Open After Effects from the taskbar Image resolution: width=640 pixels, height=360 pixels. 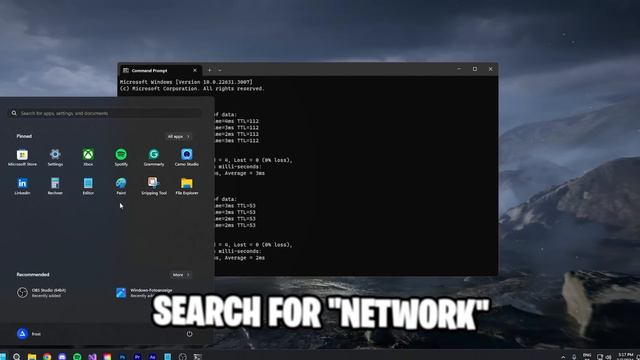[152, 357]
